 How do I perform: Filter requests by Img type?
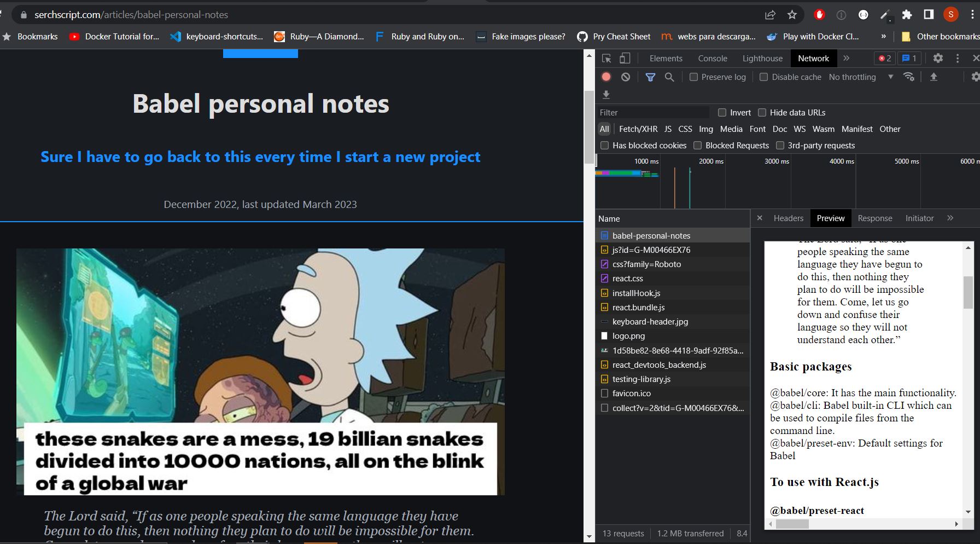[x=706, y=129]
